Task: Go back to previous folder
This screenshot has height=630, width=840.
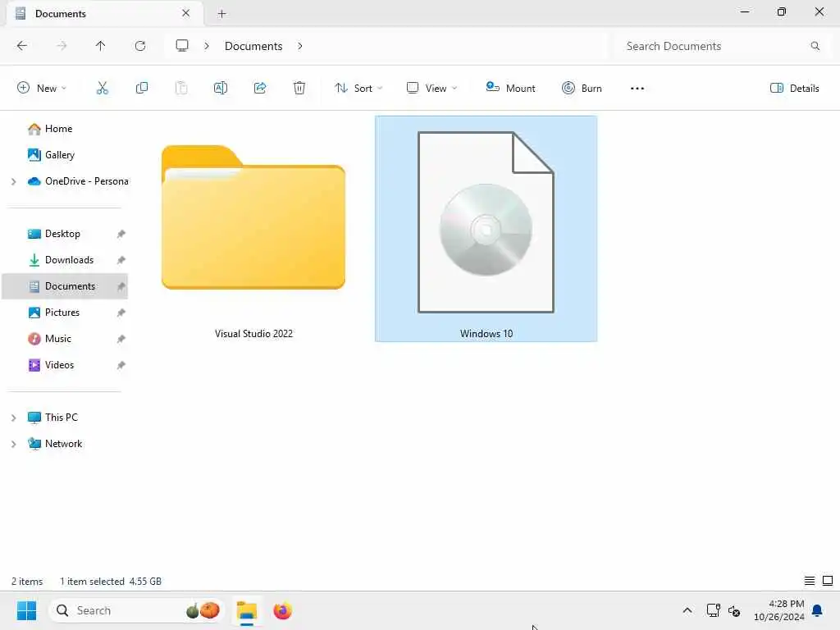Action: (22, 46)
